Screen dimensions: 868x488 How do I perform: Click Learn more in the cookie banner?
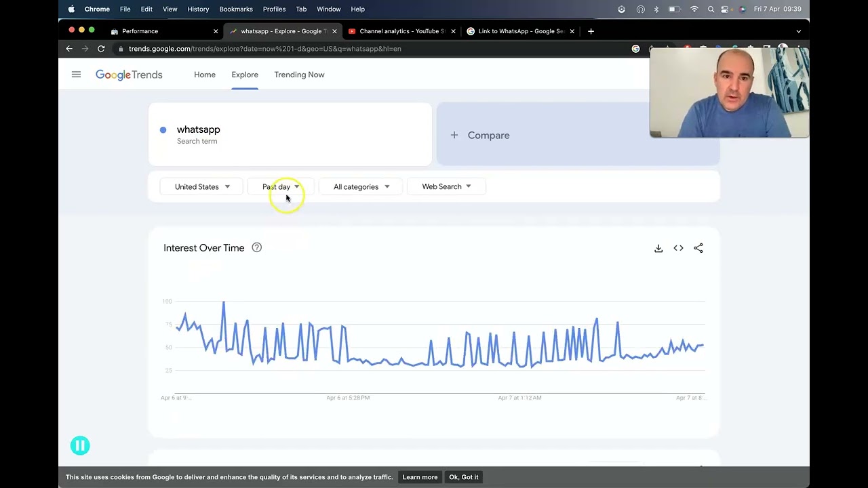click(420, 477)
